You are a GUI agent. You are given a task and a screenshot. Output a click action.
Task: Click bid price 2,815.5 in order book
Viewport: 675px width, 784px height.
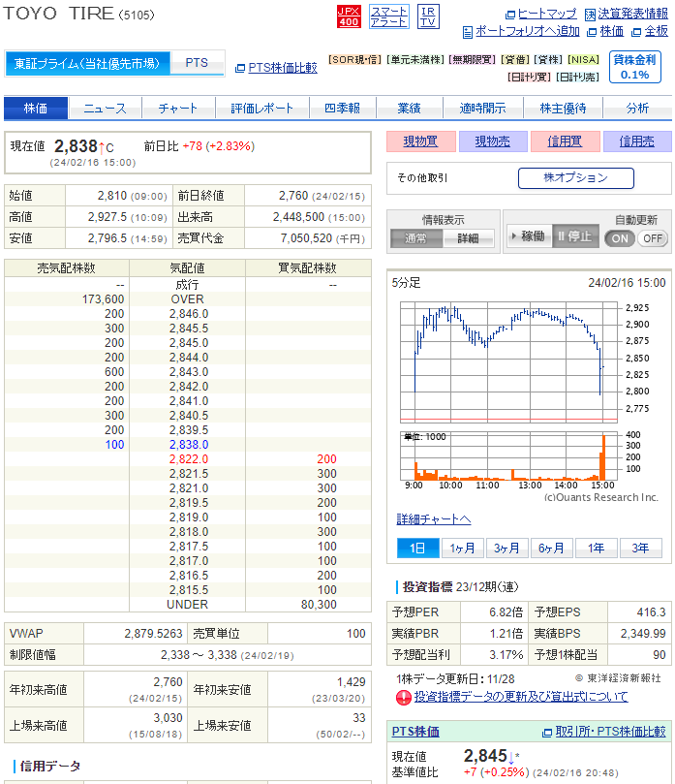coord(188,590)
